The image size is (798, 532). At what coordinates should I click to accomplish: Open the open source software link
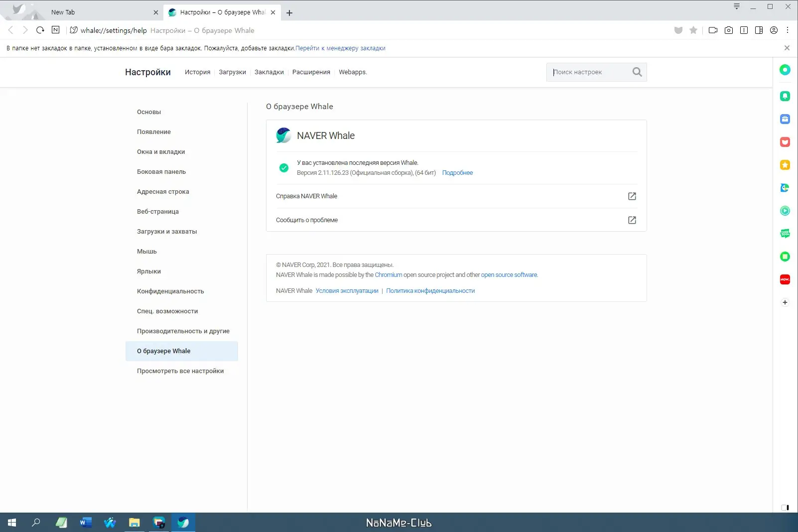(x=509, y=275)
